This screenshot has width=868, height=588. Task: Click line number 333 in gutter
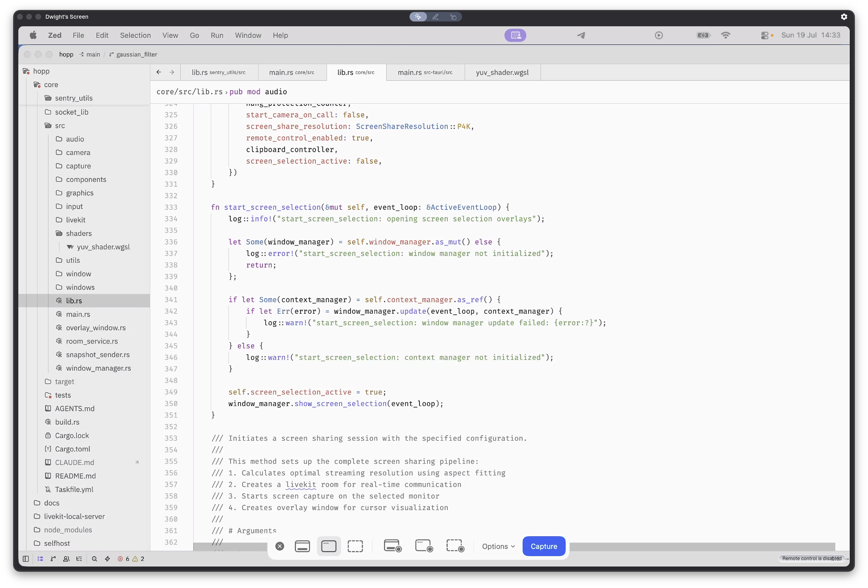pos(171,207)
